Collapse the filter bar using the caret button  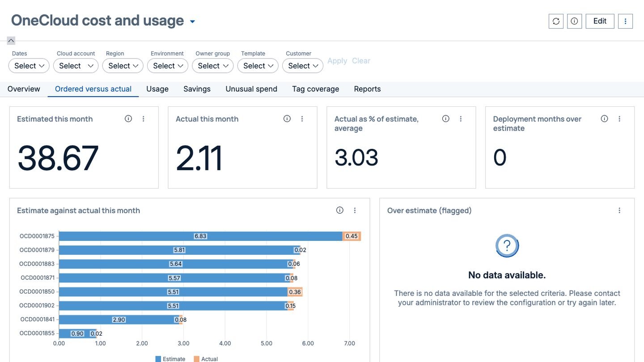(11, 41)
